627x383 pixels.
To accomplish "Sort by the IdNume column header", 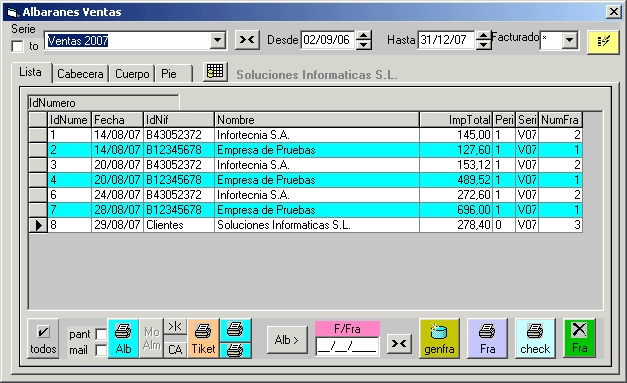I will (x=69, y=120).
